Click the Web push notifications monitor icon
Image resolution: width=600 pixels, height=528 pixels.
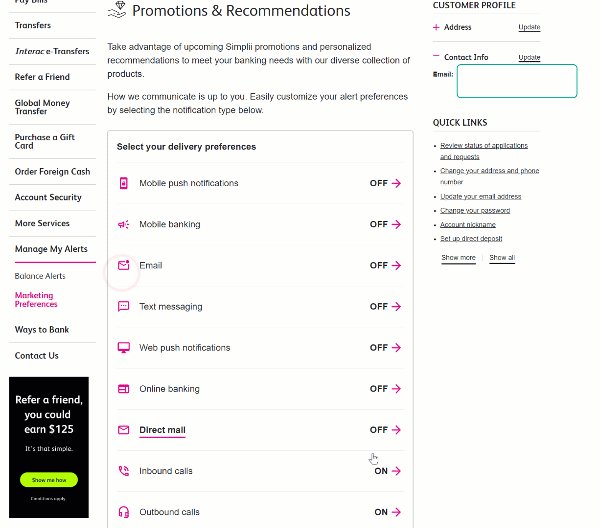(x=123, y=347)
